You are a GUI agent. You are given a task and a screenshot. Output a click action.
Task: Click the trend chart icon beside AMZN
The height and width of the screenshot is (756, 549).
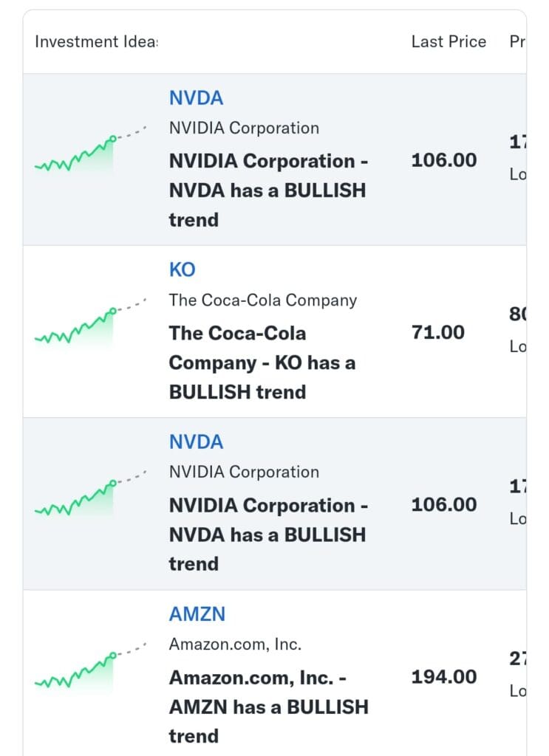coord(91,667)
